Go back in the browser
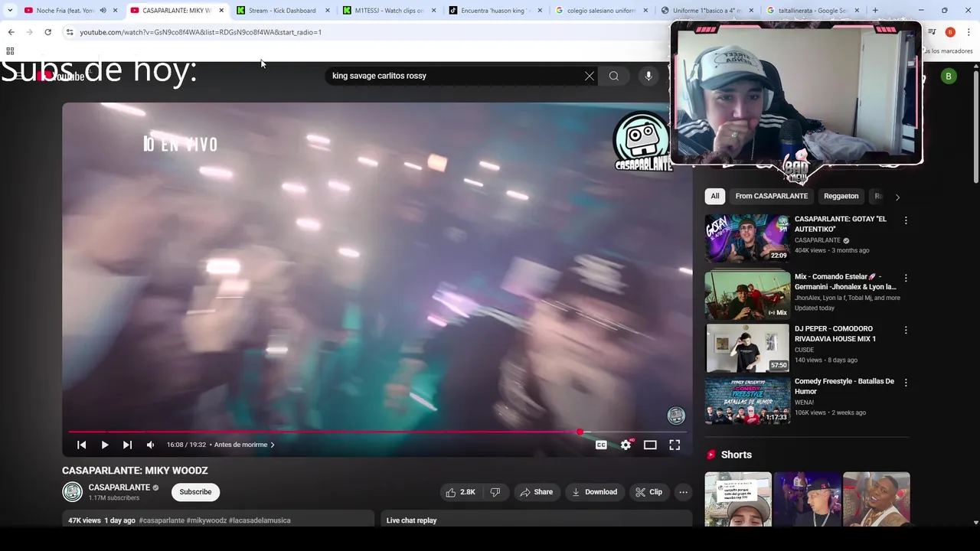 11,32
